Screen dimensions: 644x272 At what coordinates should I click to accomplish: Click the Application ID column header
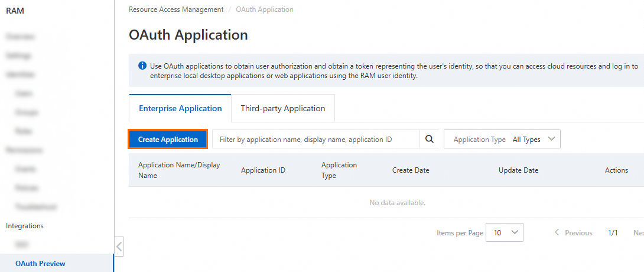263,170
